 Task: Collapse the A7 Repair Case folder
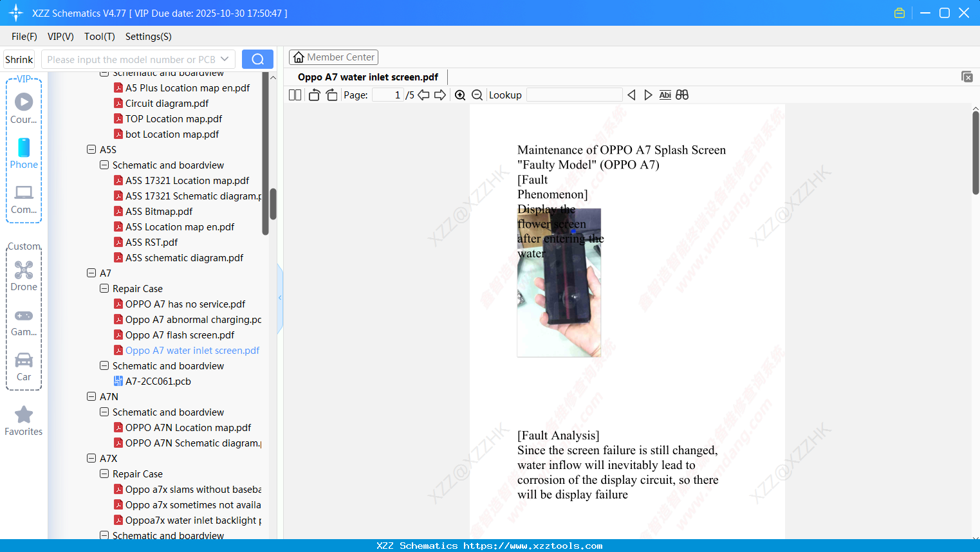click(x=104, y=288)
